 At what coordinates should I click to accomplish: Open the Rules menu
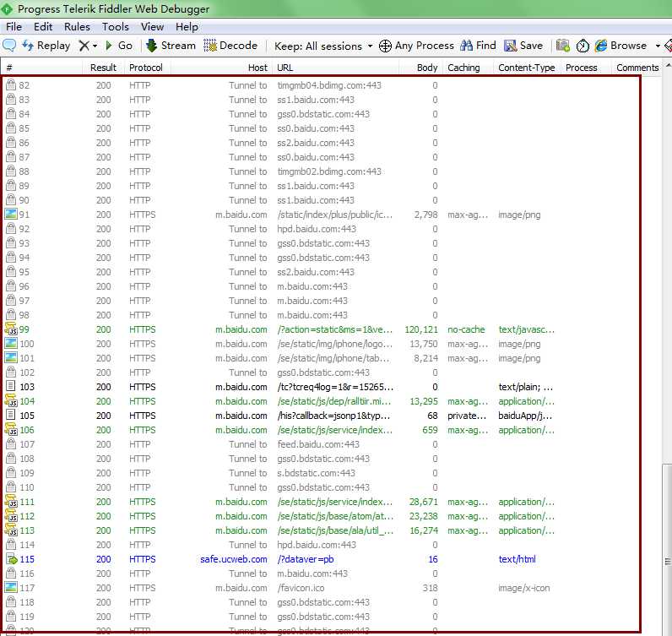[77, 26]
